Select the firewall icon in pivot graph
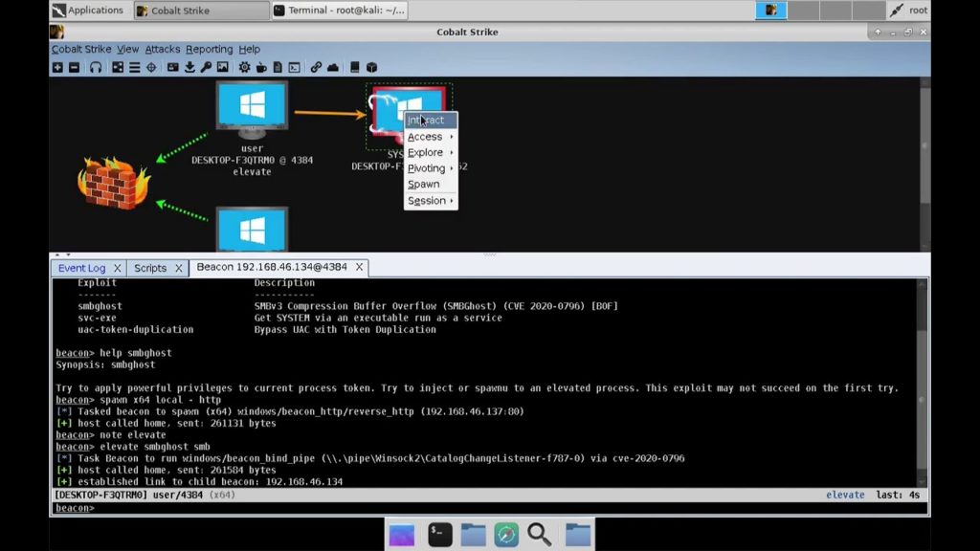 [113, 183]
